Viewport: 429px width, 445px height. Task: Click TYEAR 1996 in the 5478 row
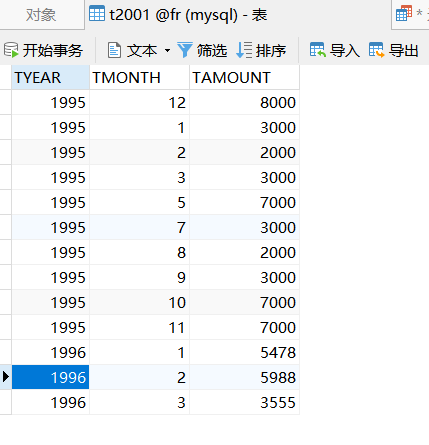pyautogui.click(x=50, y=352)
